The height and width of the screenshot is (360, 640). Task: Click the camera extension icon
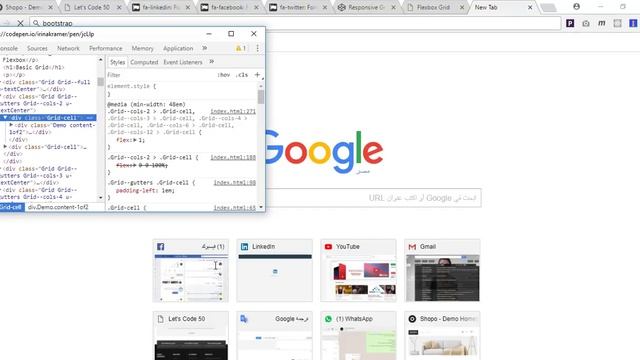(586, 23)
